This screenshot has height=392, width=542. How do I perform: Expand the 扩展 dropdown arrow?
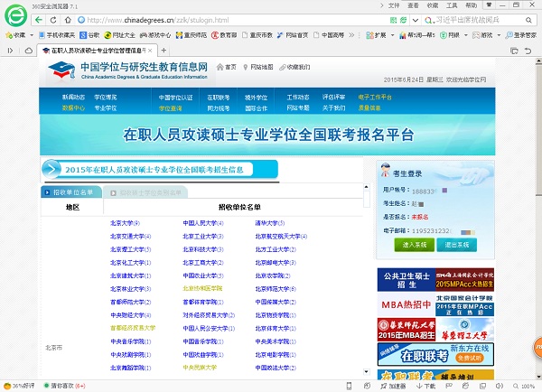pyautogui.click(x=392, y=35)
